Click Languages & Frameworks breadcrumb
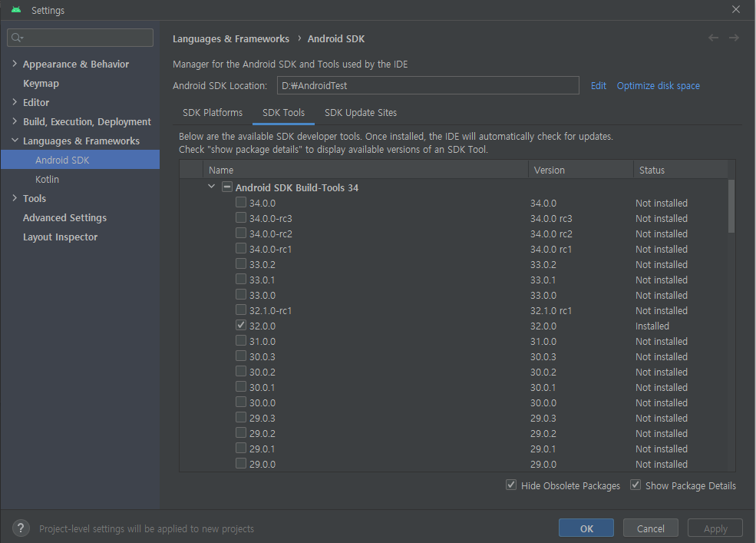Screen dimensions: 756x543 [x=231, y=38]
